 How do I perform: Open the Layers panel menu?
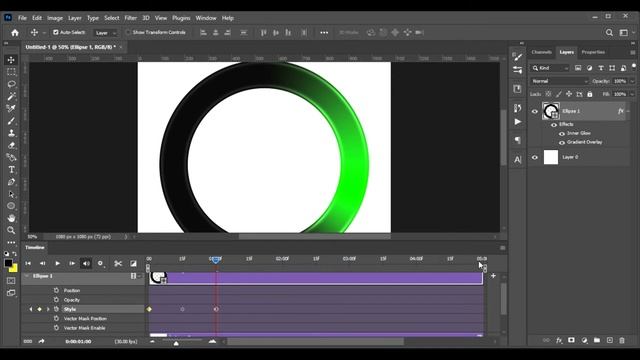tap(633, 52)
